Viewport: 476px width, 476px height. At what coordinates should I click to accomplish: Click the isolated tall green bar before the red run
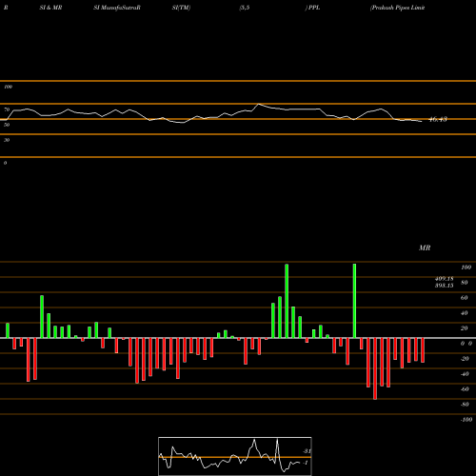point(354,301)
